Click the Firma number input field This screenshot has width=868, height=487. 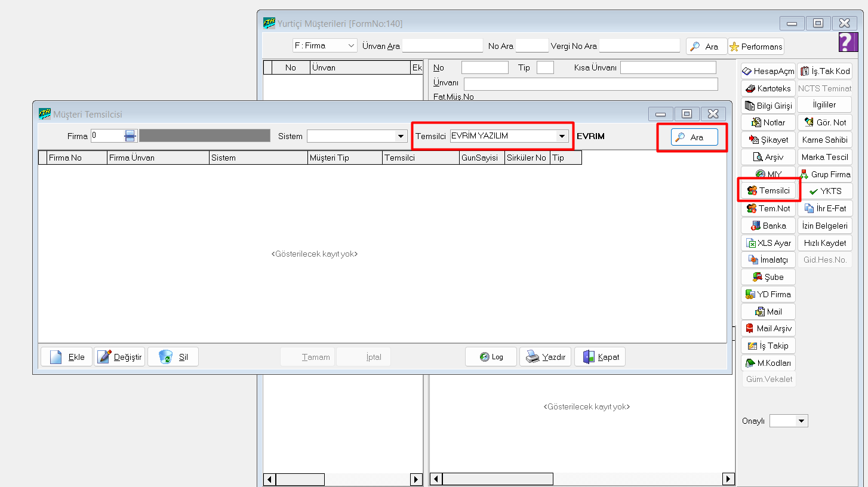point(107,136)
